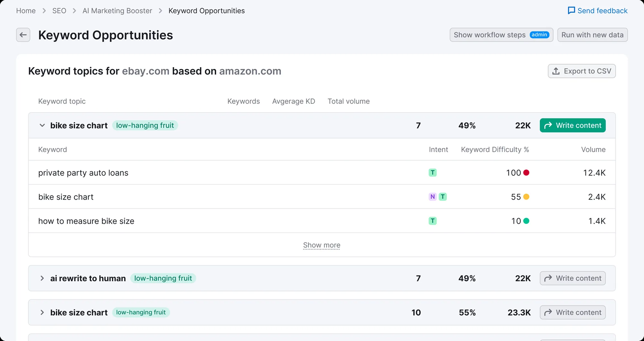Click the back arrow button

point(23,35)
